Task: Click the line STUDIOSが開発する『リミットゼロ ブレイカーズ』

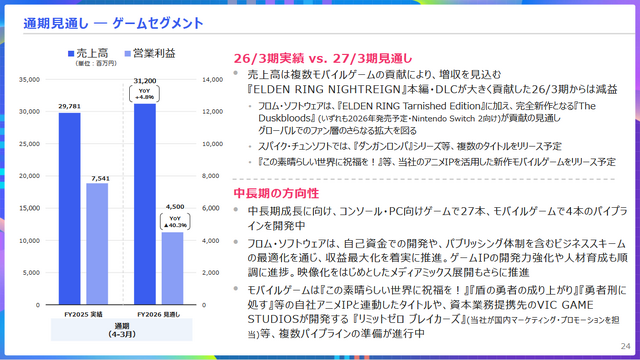Action: coord(433,319)
